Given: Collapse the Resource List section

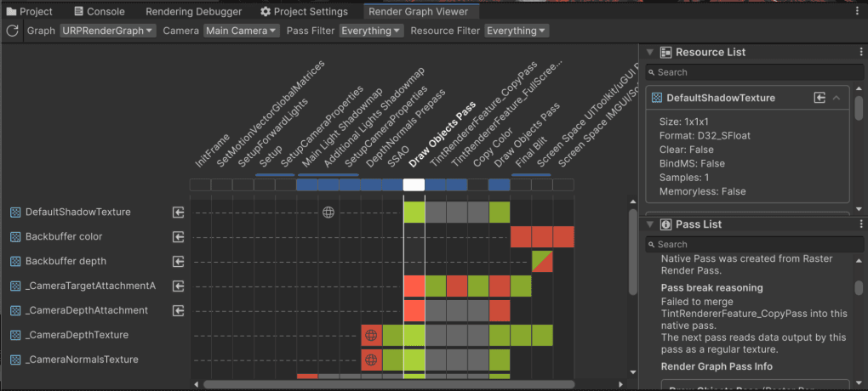Looking at the screenshot, I should pyautogui.click(x=650, y=53).
